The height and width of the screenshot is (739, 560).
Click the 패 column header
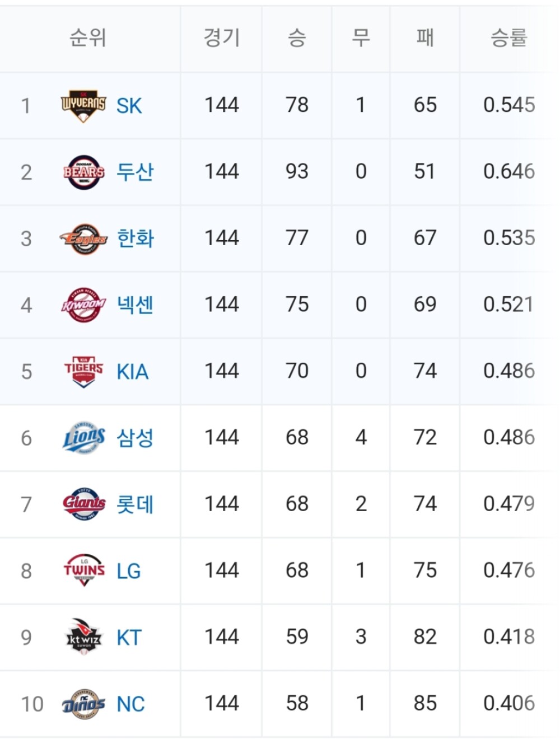[x=425, y=38]
